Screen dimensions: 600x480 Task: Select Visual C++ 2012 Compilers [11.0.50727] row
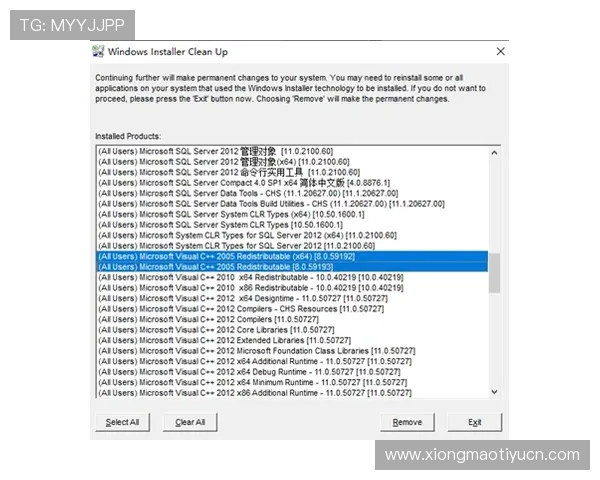coord(292,319)
